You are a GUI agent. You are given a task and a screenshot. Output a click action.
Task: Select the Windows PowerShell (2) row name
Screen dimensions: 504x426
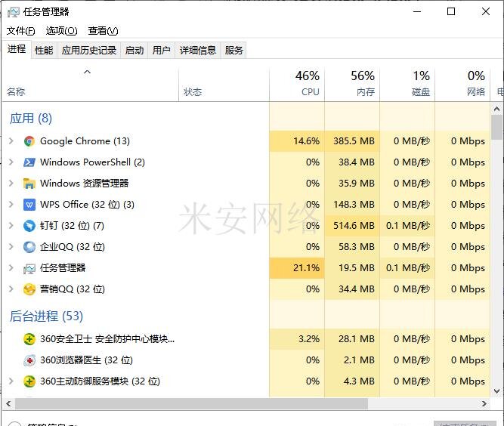92,162
